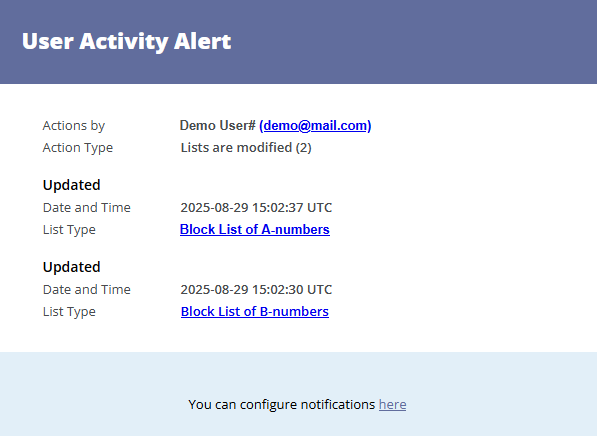This screenshot has height=436, width=597.
Task: Click the 'Lists are modified (2)' text
Action: (x=246, y=147)
